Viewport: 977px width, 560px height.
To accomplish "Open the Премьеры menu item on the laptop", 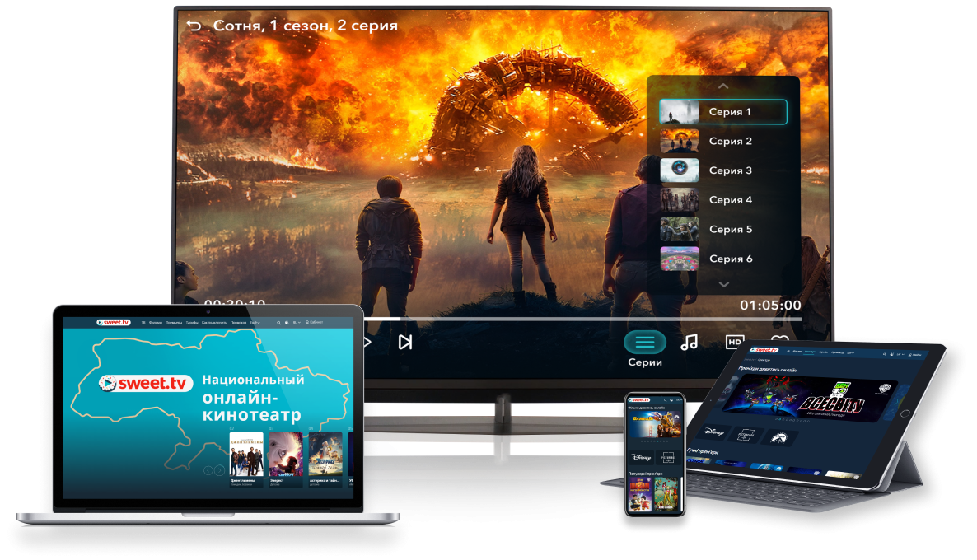I will [174, 323].
